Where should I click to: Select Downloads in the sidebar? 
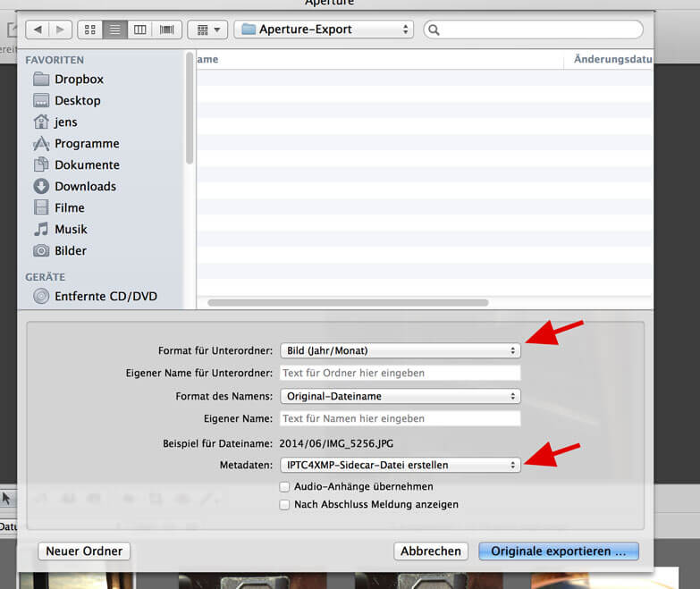(x=85, y=186)
